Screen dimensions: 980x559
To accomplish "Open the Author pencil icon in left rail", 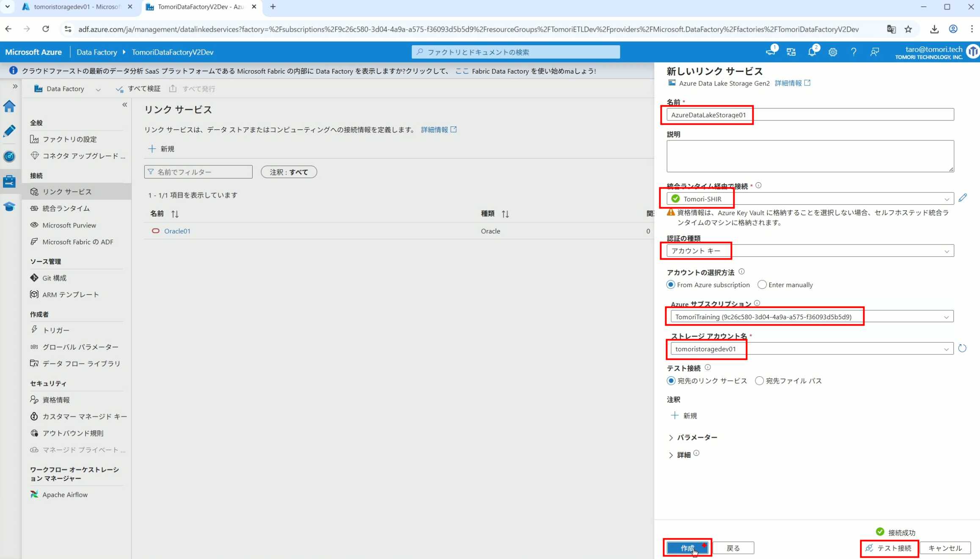I will [x=9, y=131].
